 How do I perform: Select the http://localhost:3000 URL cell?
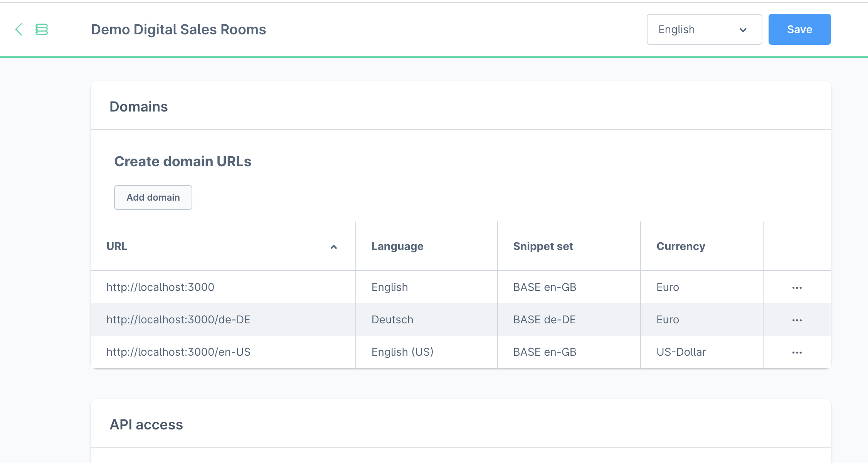160,287
